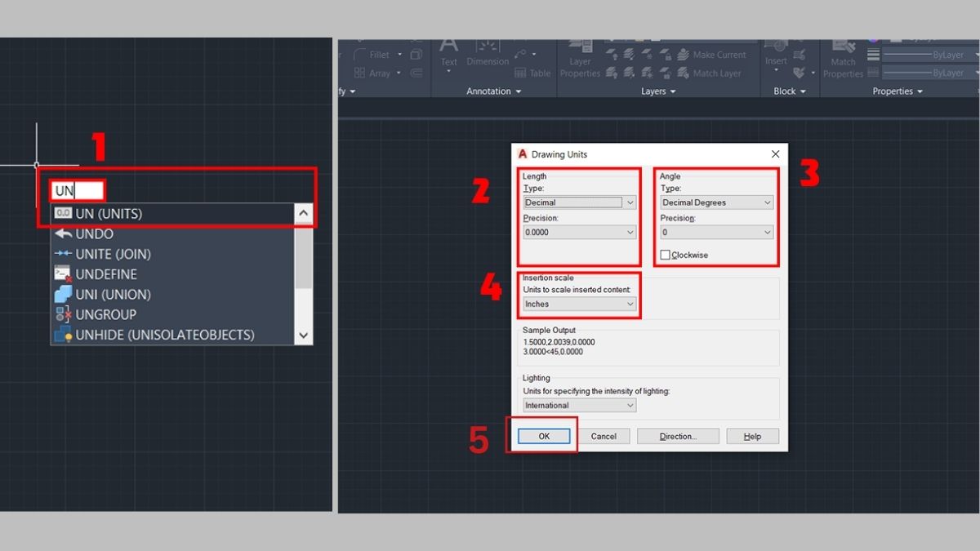Toggle the Clockwise angle checkbox
Image resolution: width=980 pixels, height=551 pixels.
tap(665, 255)
